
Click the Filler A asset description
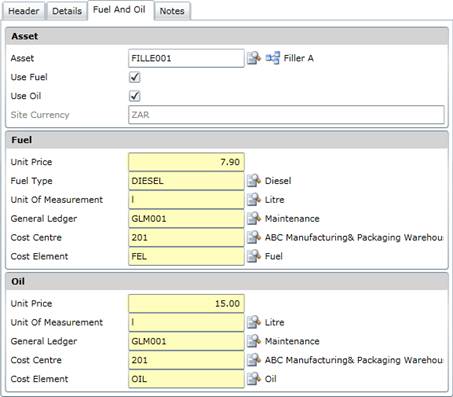pyautogui.click(x=298, y=58)
